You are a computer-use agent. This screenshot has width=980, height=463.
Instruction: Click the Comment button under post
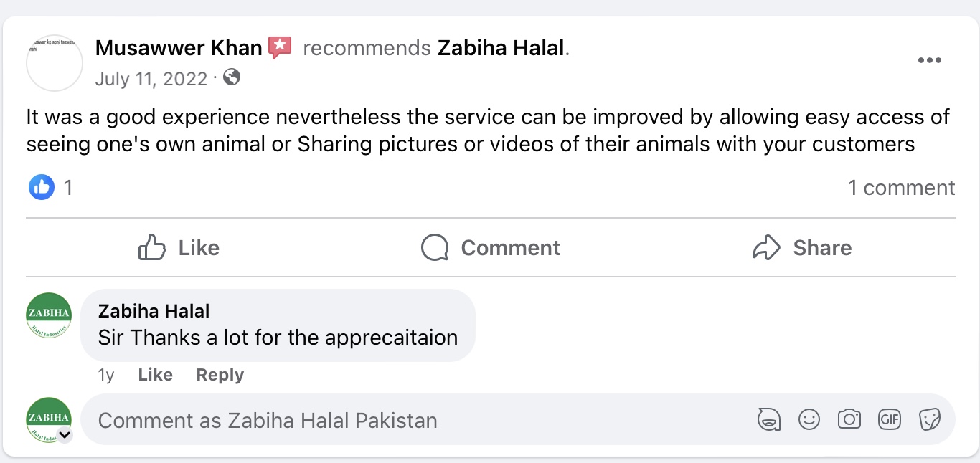pyautogui.click(x=491, y=248)
